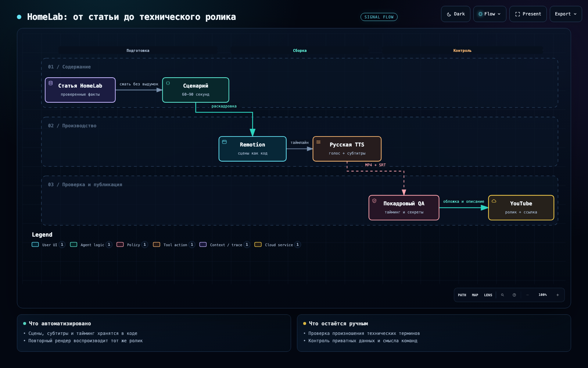588x368 pixels.
Task: Click the window icon on Remotion node
Action: click(x=225, y=142)
